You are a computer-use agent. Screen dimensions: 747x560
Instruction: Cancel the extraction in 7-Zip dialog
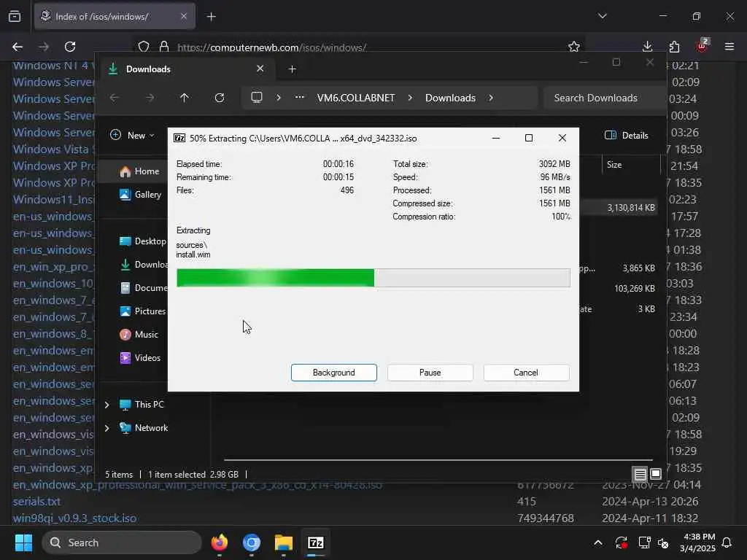coord(526,373)
